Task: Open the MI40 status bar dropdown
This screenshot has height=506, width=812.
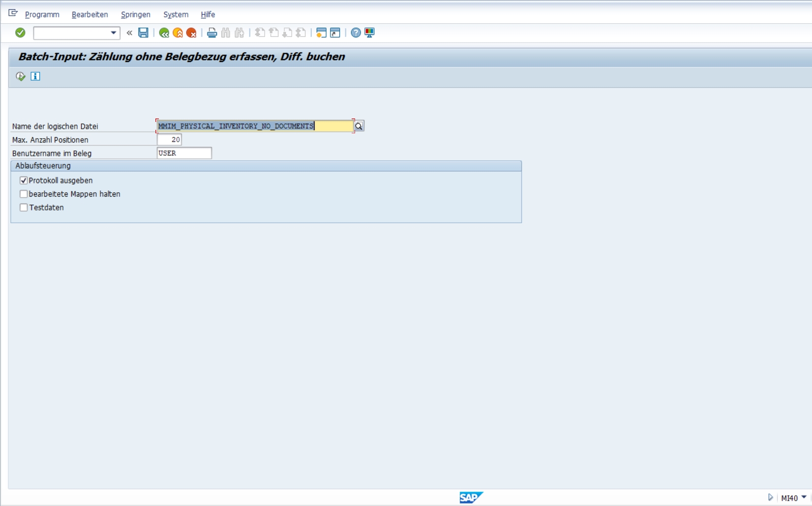Action: coord(804,498)
